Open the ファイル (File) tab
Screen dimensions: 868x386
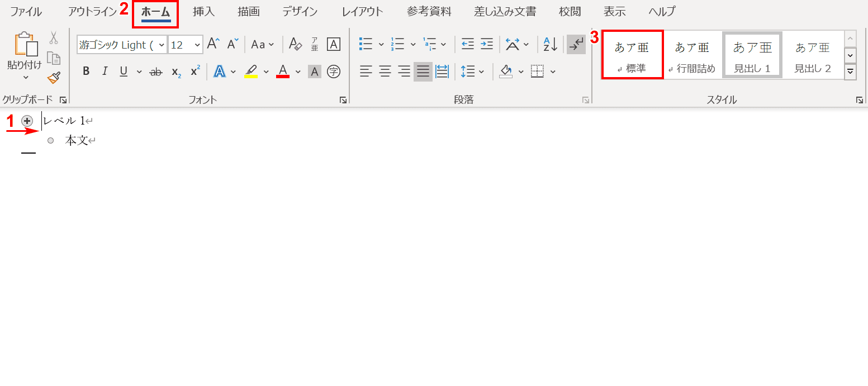[x=26, y=12]
